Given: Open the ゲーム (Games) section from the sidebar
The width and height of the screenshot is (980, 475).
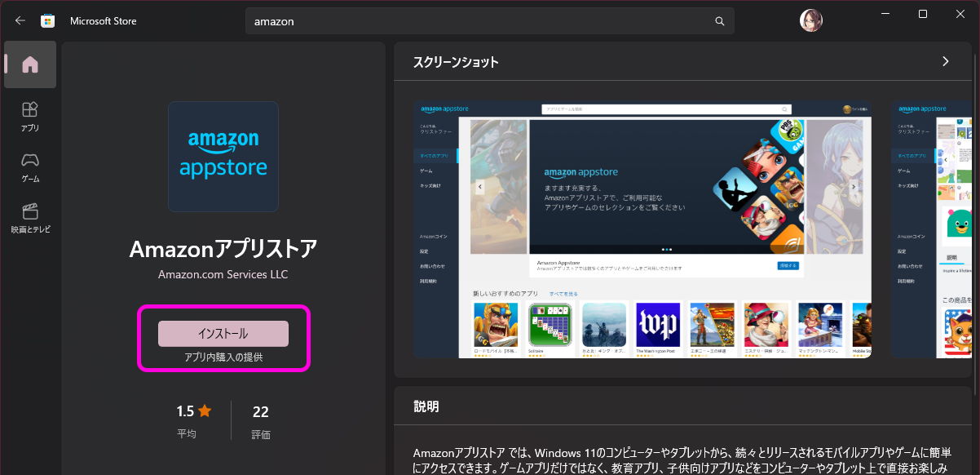Looking at the screenshot, I should tap(29, 165).
